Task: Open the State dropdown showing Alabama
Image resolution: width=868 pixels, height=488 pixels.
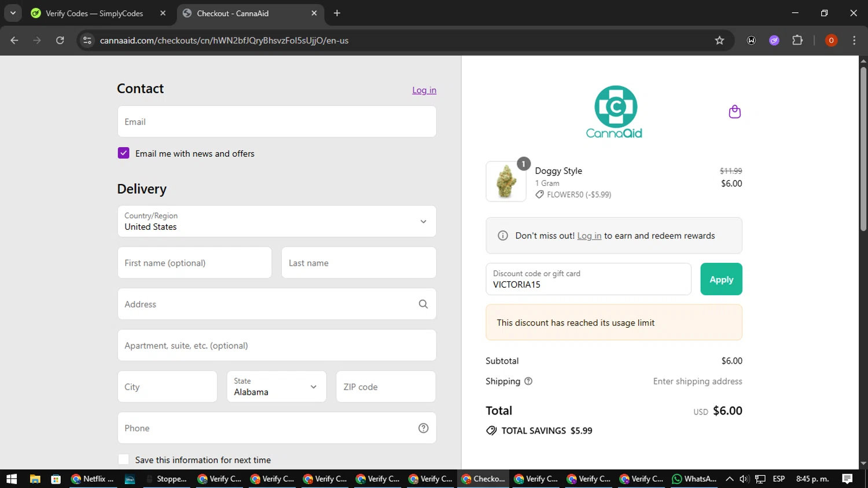Action: tap(276, 387)
